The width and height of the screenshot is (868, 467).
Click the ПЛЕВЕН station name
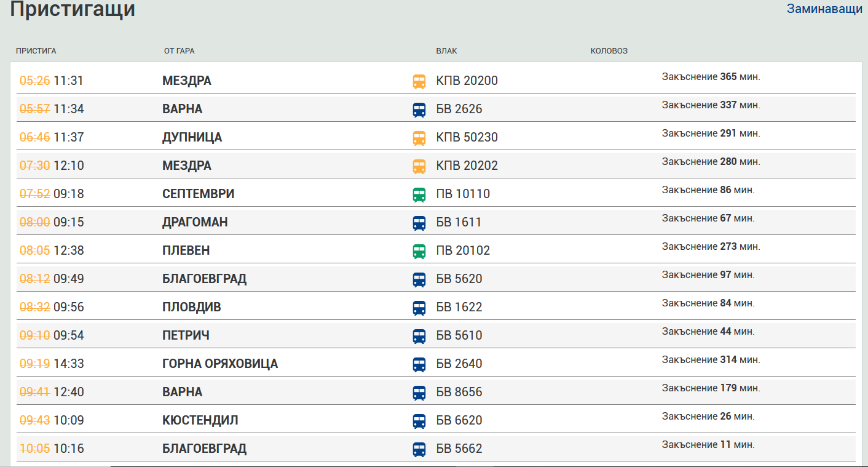pyautogui.click(x=186, y=250)
